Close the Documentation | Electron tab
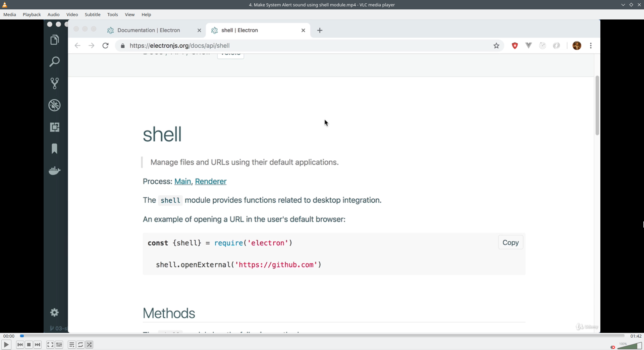 (199, 31)
